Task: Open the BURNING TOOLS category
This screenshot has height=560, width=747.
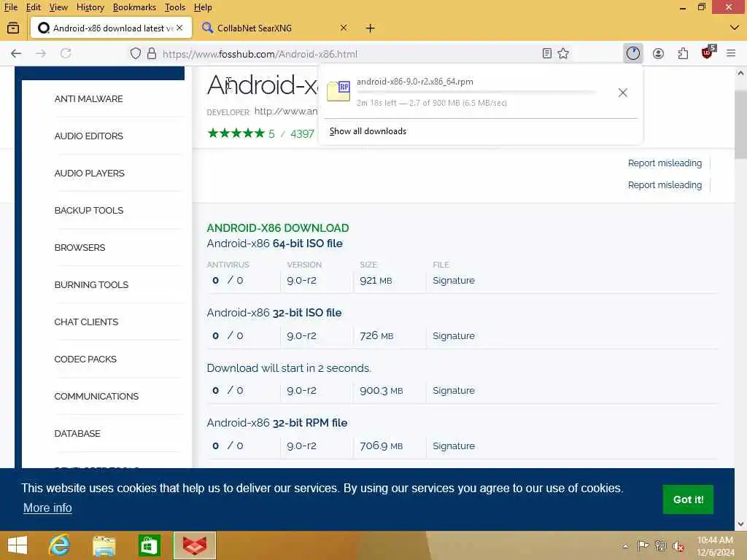Action: (x=91, y=285)
